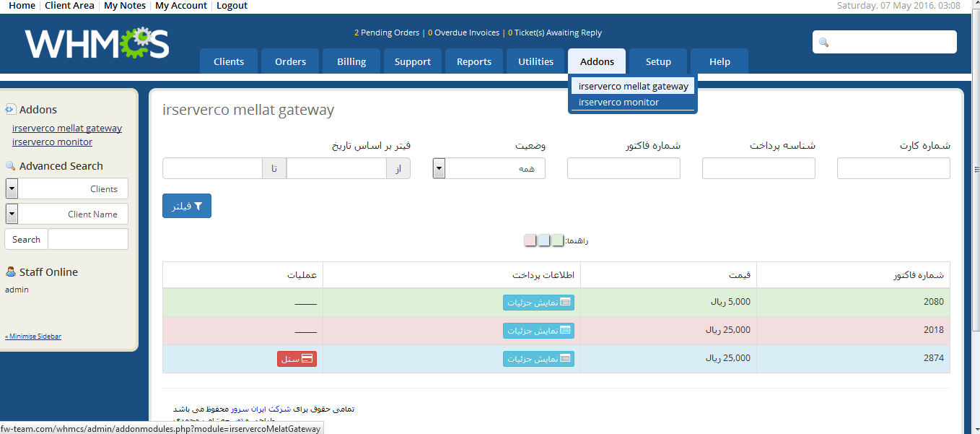
Task: Open the Orders tab
Action: click(290, 61)
